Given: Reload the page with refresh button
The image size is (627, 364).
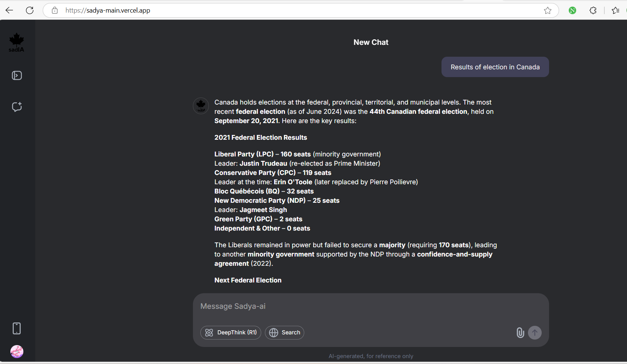Looking at the screenshot, I should click(30, 10).
